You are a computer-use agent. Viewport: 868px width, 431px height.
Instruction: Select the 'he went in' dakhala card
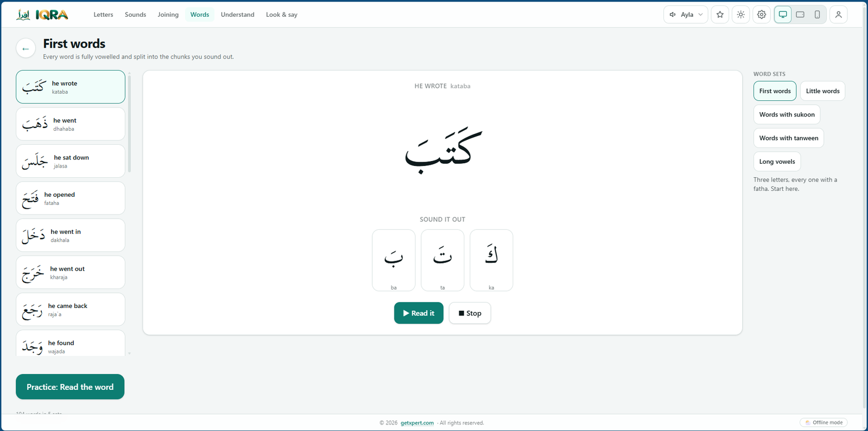(71, 235)
